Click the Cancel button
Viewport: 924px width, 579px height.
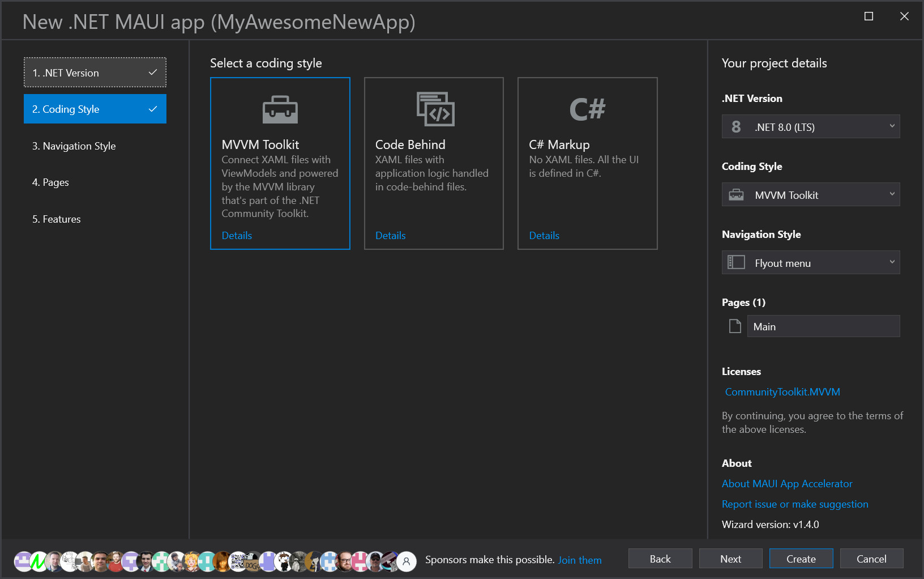pyautogui.click(x=872, y=559)
